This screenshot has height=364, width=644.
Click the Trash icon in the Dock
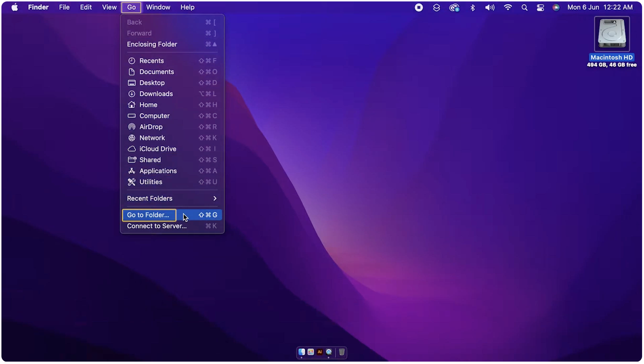(x=342, y=352)
